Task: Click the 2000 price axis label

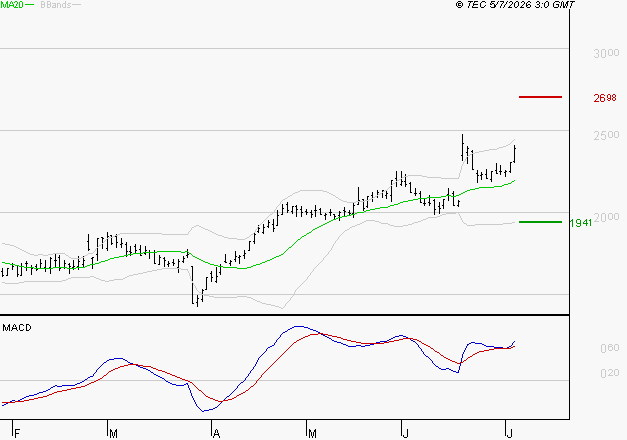Action: pos(607,217)
